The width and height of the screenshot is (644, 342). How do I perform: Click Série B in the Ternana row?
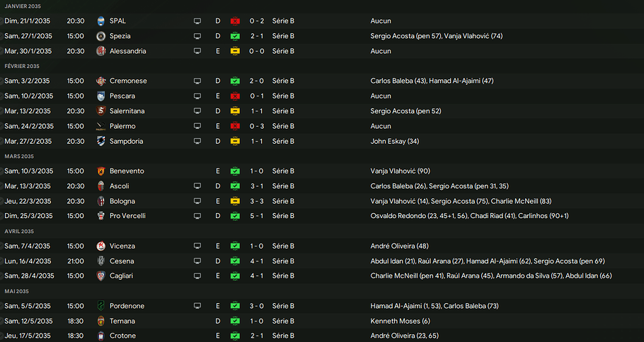click(x=283, y=321)
